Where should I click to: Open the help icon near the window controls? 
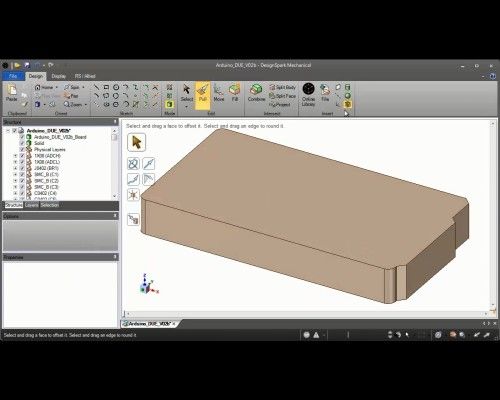coord(493,76)
